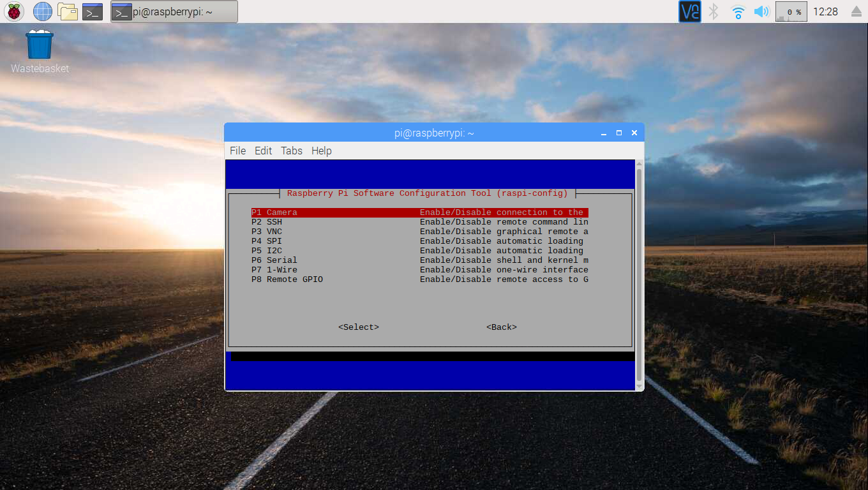
Task: Select the P7 1-Wire option
Action: 419,270
